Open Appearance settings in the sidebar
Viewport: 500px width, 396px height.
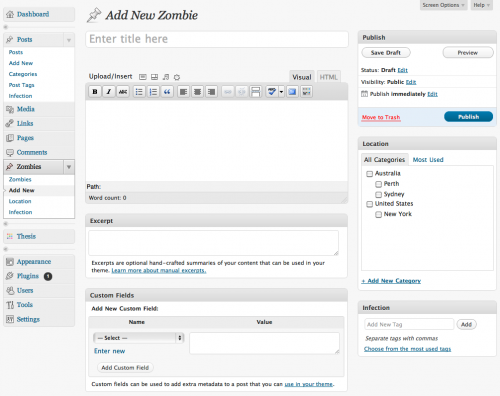tap(34, 262)
